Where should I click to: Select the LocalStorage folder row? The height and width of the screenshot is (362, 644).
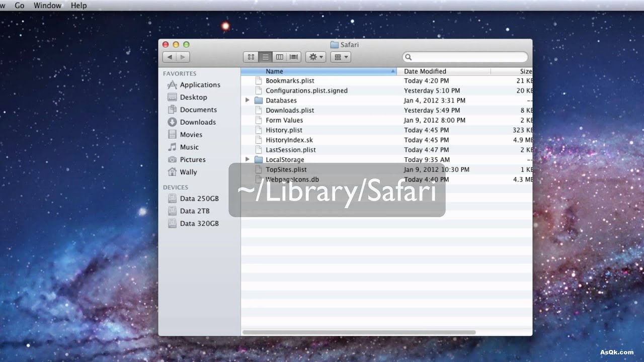coord(386,159)
